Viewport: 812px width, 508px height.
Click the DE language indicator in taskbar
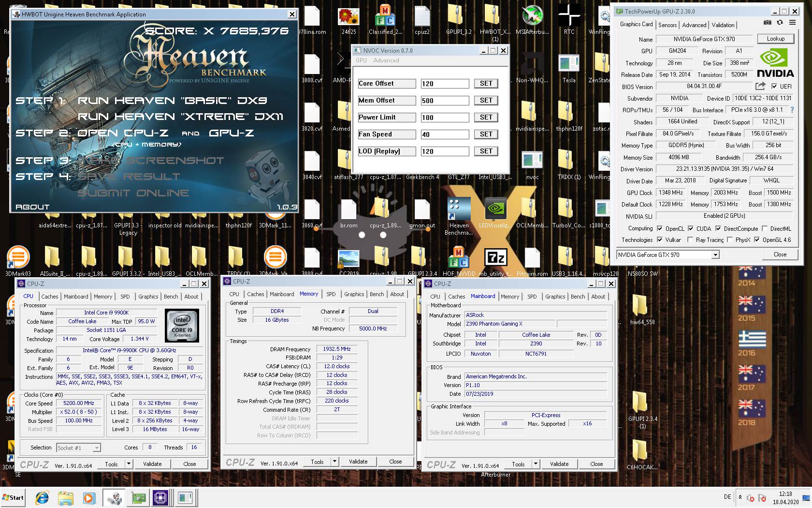727,497
